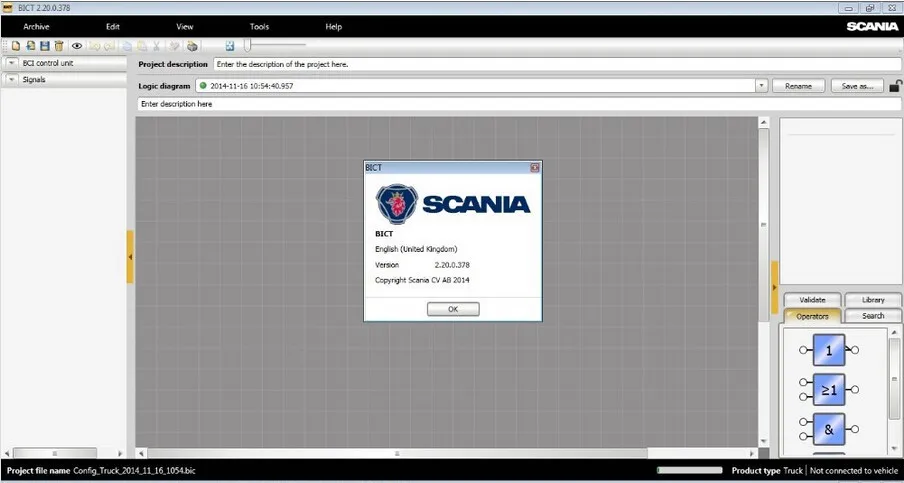The height and width of the screenshot is (483, 904).
Task: Select the NOT operator block labeled 1
Action: pyautogui.click(x=829, y=350)
